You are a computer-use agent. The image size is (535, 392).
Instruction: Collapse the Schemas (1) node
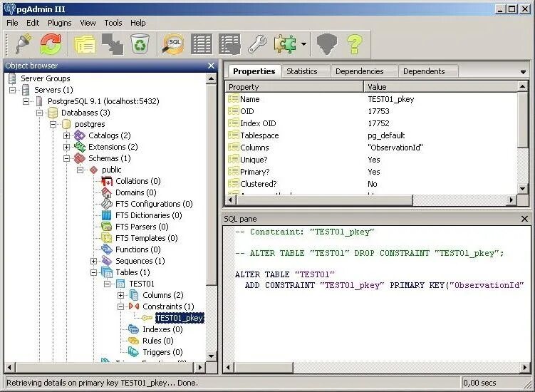pos(67,158)
